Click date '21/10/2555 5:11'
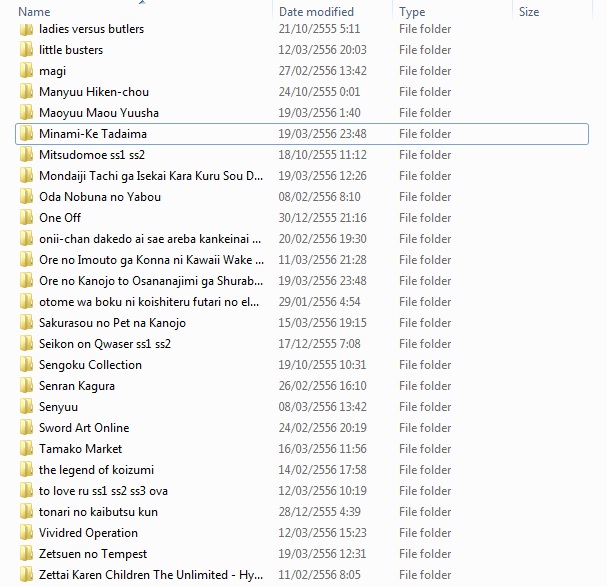The width and height of the screenshot is (607, 586). click(x=319, y=29)
